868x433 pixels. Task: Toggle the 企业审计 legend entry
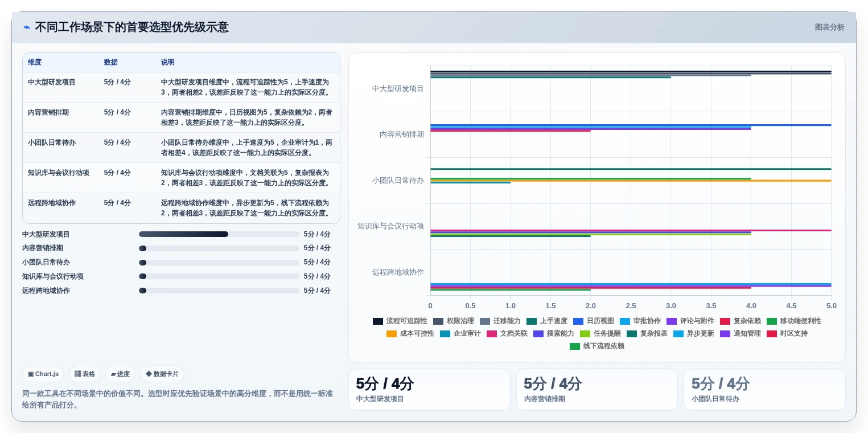(x=460, y=334)
